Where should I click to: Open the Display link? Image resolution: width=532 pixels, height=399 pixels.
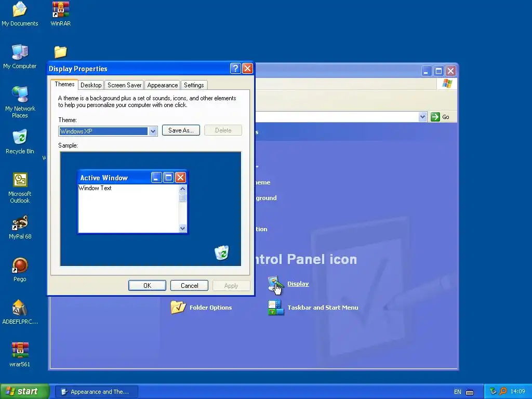click(x=298, y=284)
